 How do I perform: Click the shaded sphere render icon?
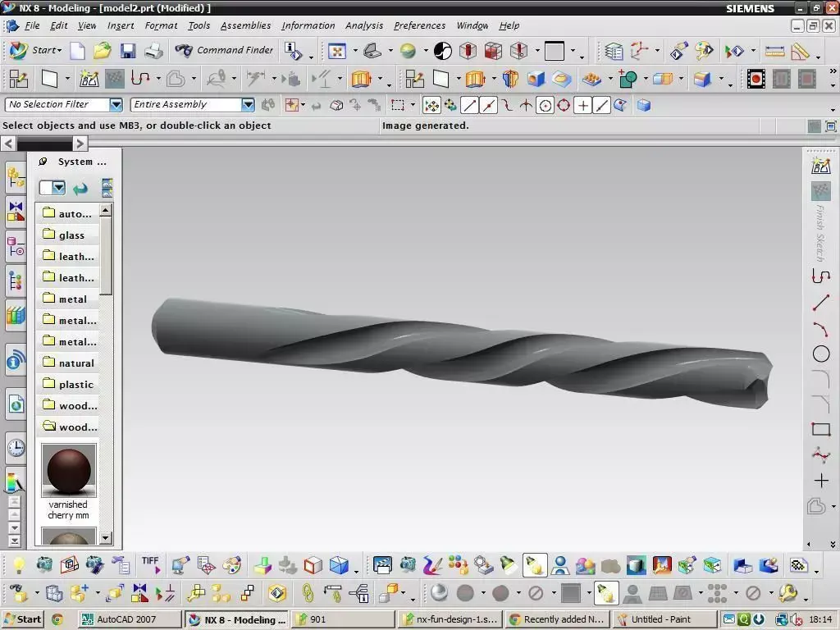point(439,593)
